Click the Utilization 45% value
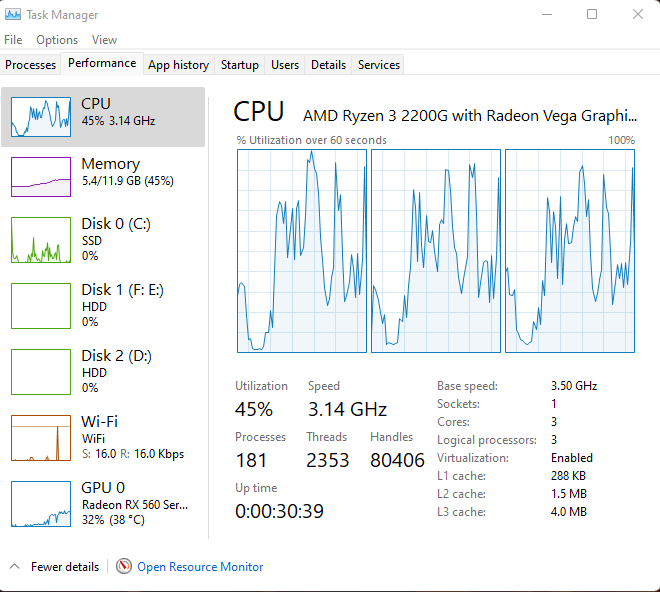Viewport: 660px width, 592px height. 254,409
